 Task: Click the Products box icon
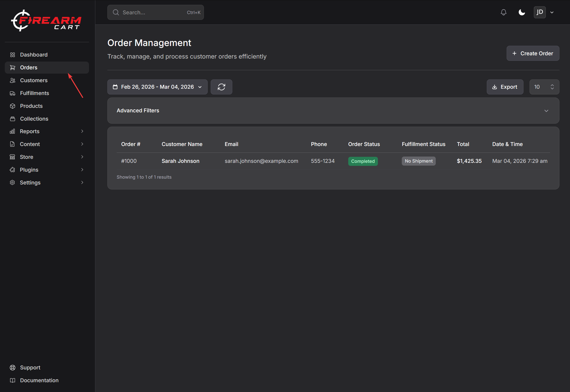coord(13,106)
